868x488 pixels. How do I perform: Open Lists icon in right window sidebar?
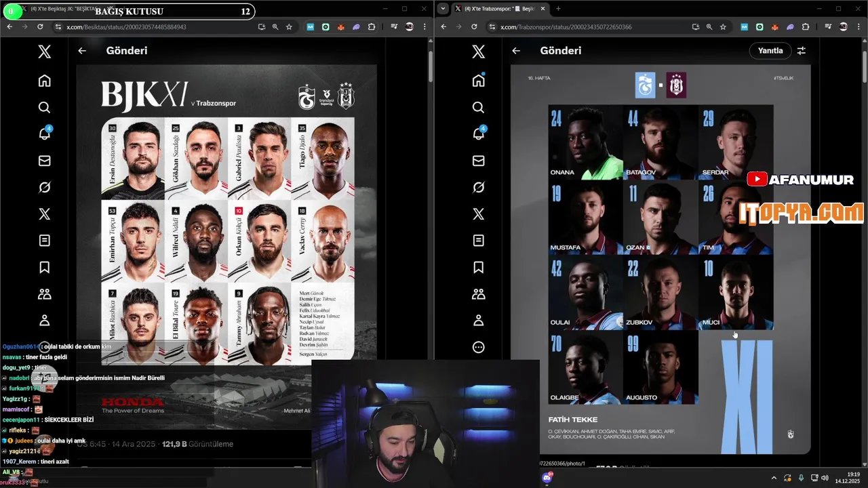click(478, 241)
